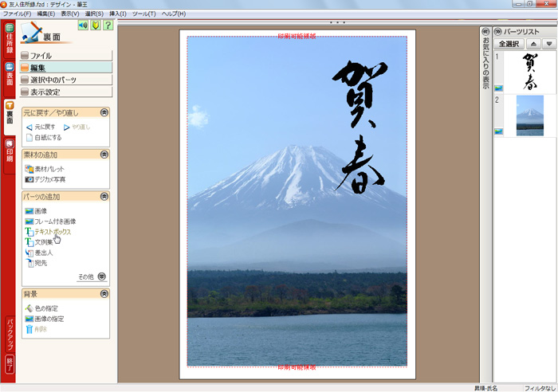Click the 表示設定 button

(65, 92)
